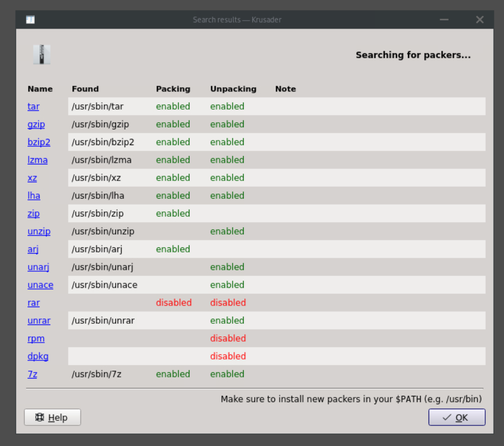Click the /usr/sbin/zip path text
The image size is (504, 446).
tap(98, 214)
